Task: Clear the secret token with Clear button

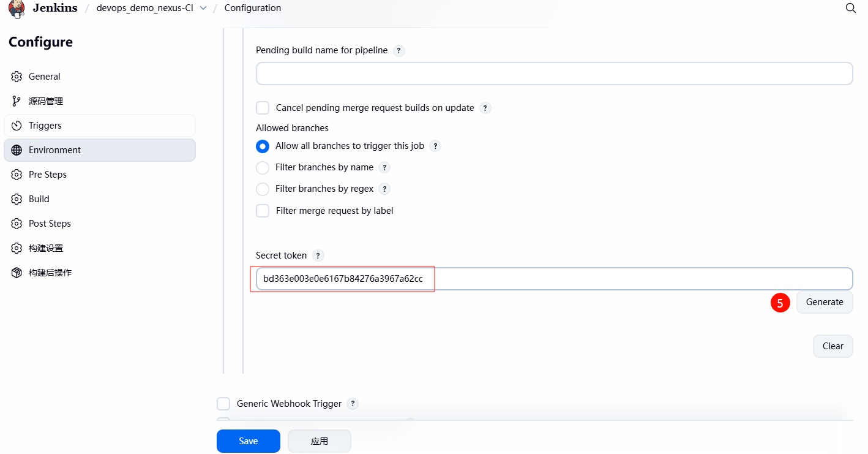Action: (x=832, y=346)
